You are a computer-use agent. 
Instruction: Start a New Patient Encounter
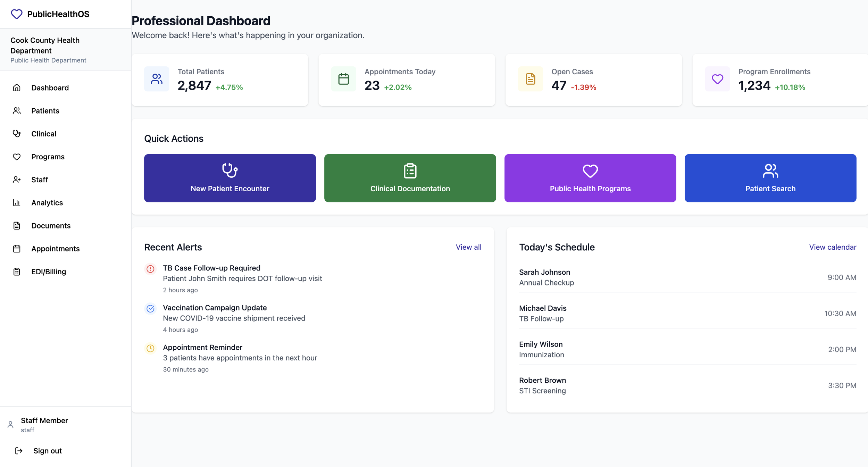(230, 178)
